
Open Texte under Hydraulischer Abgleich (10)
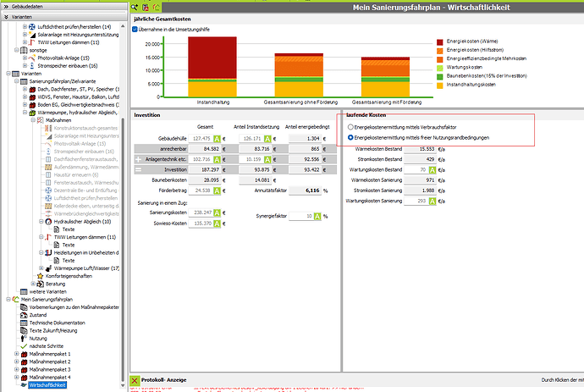pos(69,229)
